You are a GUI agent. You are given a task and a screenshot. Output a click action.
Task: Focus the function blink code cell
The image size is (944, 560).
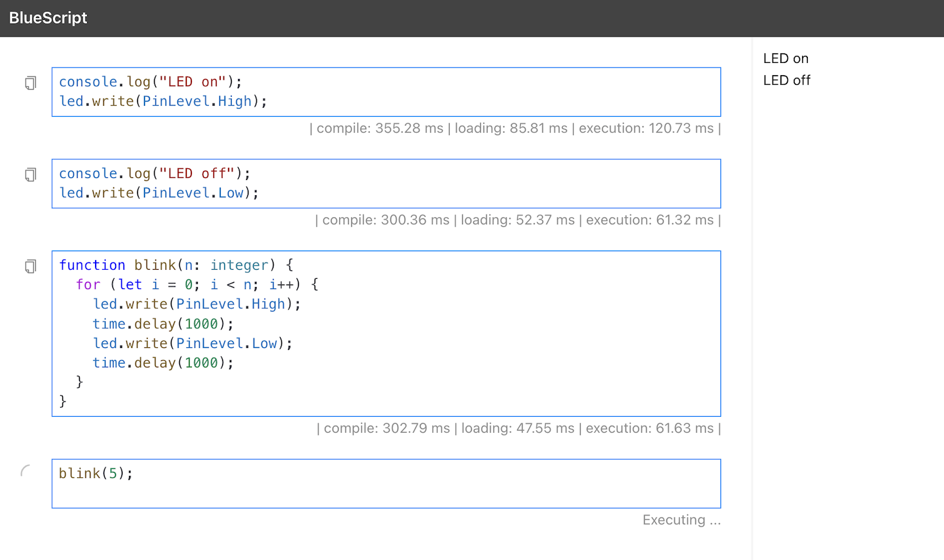point(386,333)
